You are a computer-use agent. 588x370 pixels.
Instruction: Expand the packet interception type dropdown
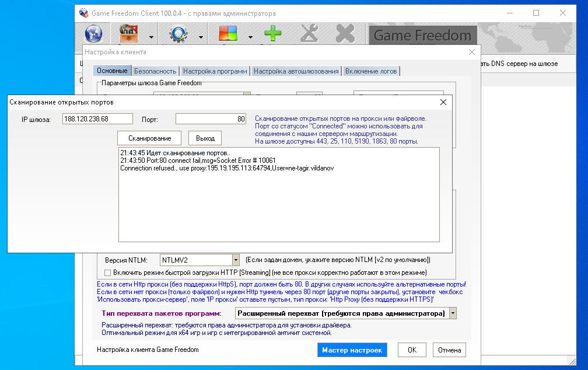click(453, 313)
